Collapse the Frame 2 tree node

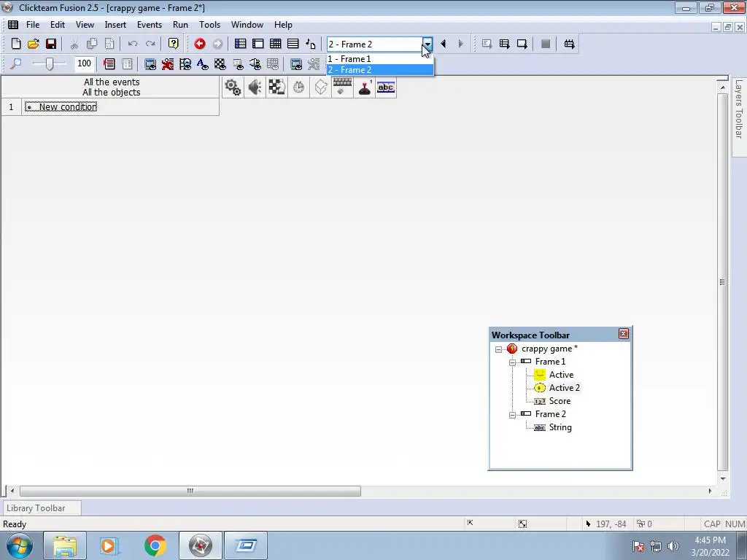[512, 415]
